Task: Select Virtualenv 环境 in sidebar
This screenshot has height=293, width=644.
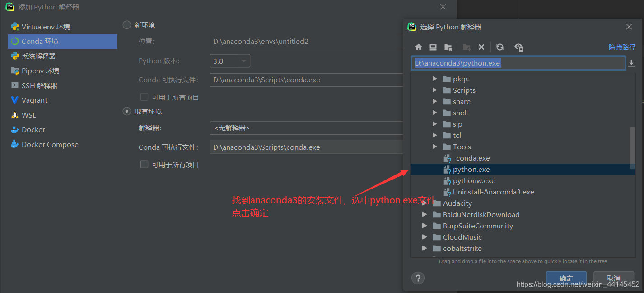Action: pos(63,27)
